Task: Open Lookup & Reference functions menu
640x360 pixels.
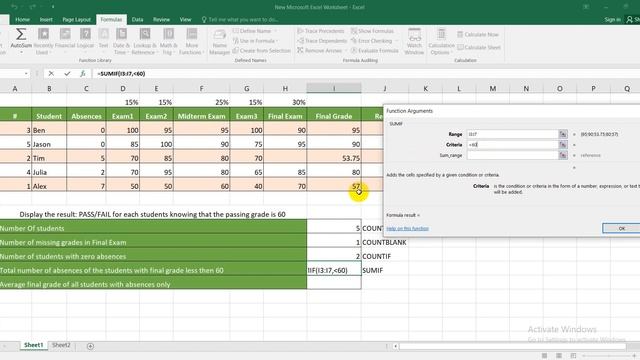Action: (x=144, y=41)
